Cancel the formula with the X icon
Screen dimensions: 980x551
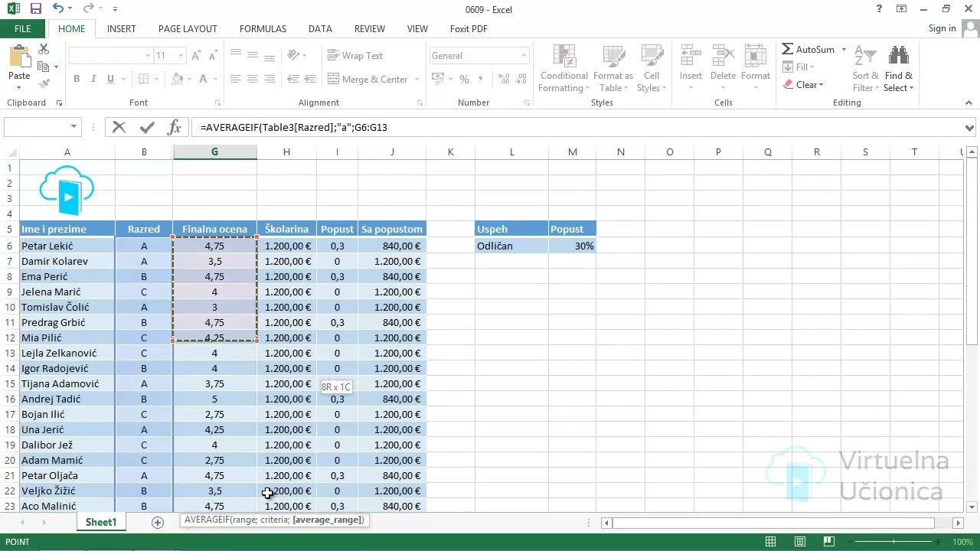119,127
